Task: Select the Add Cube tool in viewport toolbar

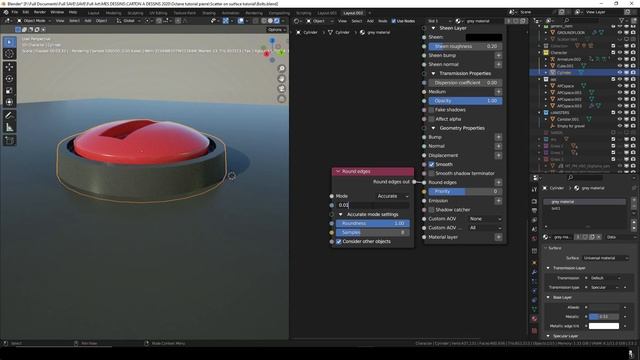Action: tap(9, 140)
